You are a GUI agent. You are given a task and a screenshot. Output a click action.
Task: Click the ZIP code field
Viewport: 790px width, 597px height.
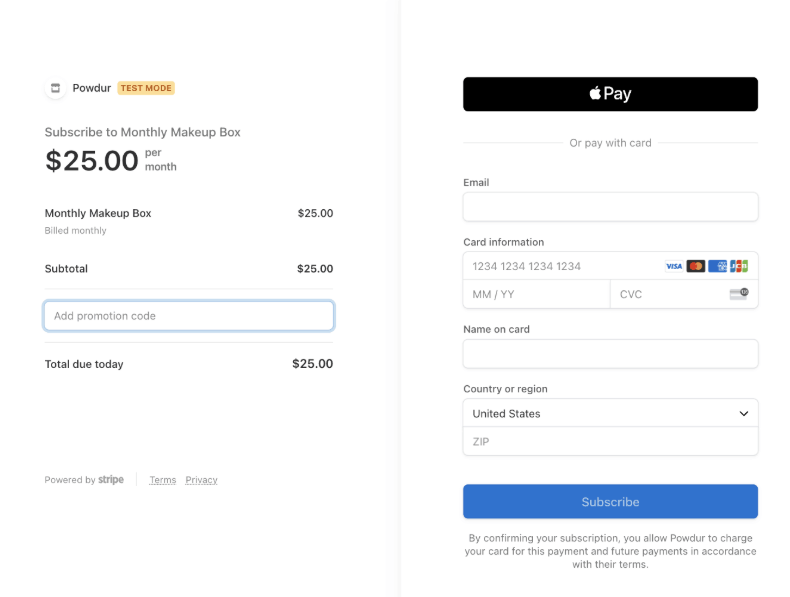pos(610,442)
